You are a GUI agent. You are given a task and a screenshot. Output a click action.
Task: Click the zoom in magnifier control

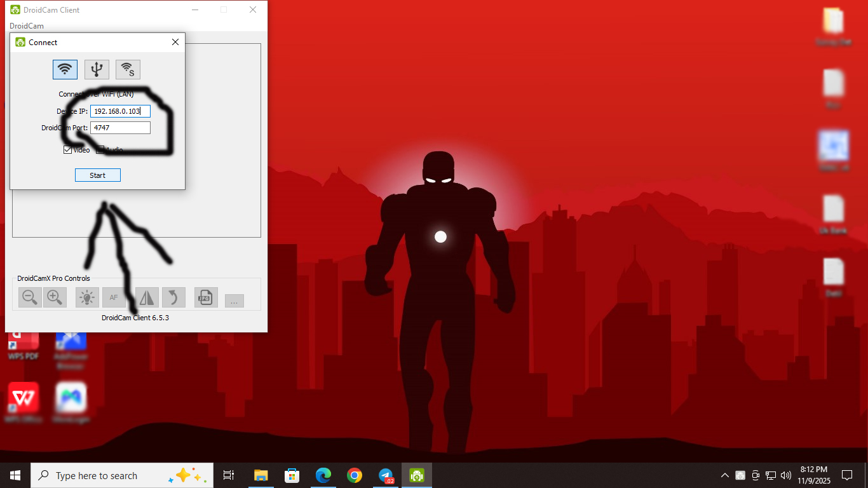tap(55, 297)
